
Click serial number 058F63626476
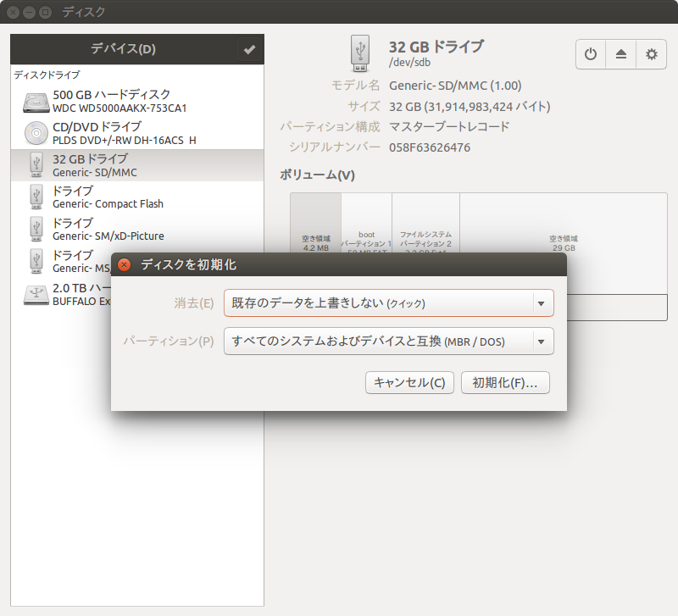430,147
